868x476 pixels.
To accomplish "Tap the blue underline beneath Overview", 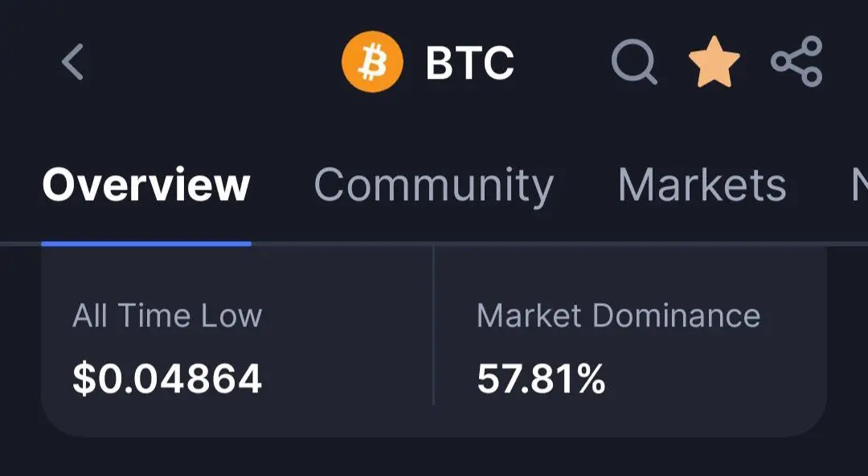I will click(x=146, y=244).
